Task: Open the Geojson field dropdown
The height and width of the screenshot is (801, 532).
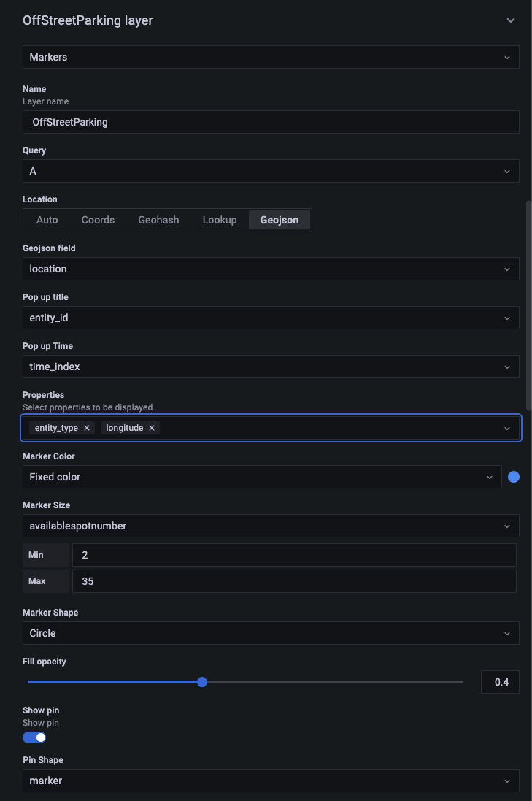Action: click(x=270, y=268)
